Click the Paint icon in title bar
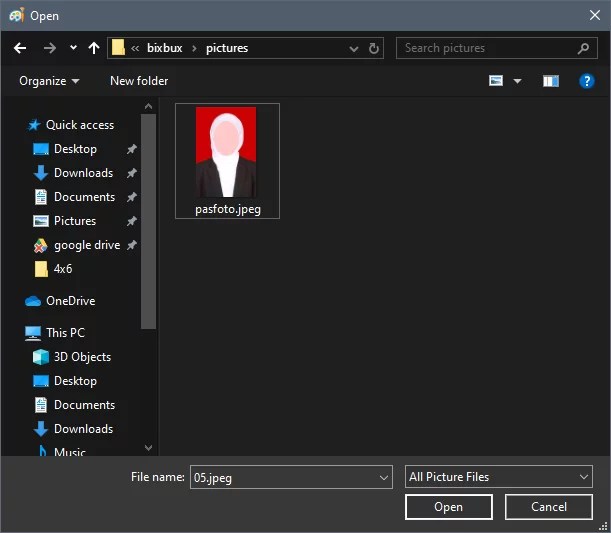Screen dimensions: 611x533 tap(17, 15)
